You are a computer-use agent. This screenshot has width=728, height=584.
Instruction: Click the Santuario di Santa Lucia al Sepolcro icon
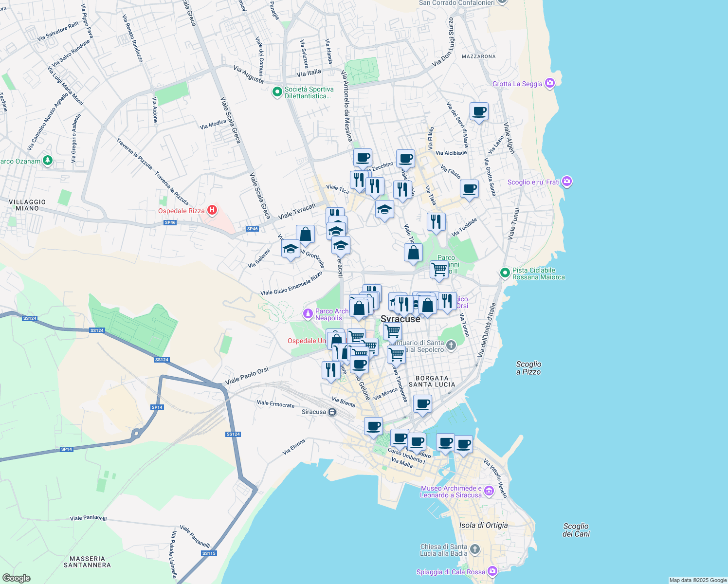(x=451, y=346)
